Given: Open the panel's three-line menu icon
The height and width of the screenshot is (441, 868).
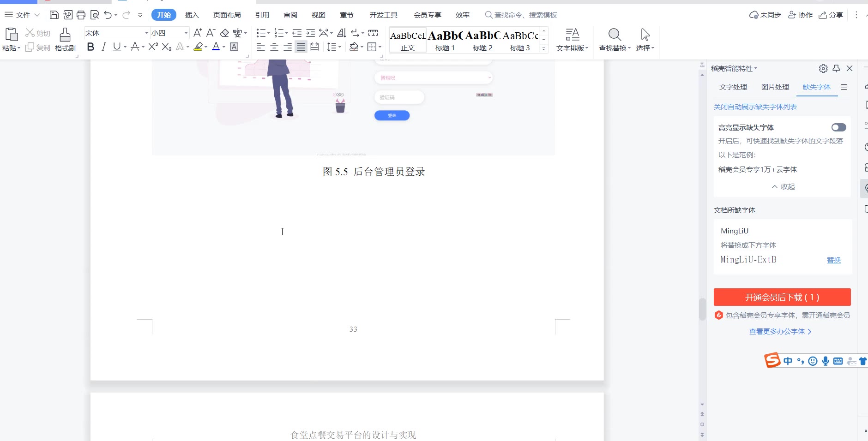Looking at the screenshot, I should click(844, 87).
